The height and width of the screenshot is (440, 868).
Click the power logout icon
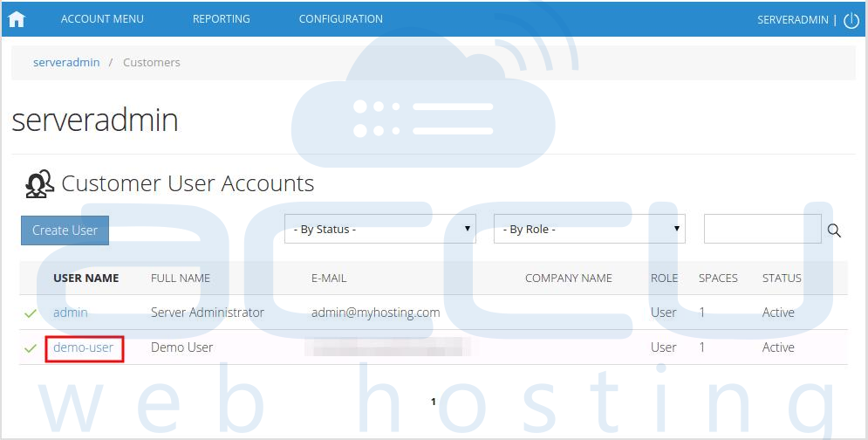pyautogui.click(x=851, y=20)
